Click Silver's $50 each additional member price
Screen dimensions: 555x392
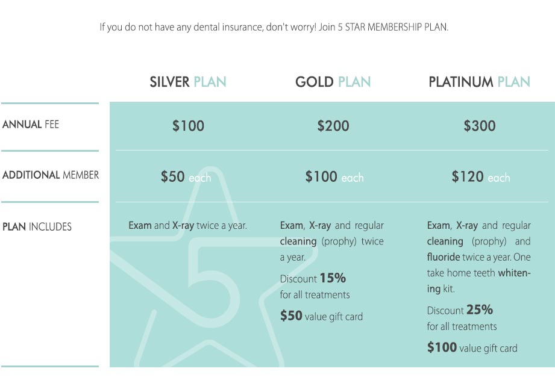(x=186, y=177)
